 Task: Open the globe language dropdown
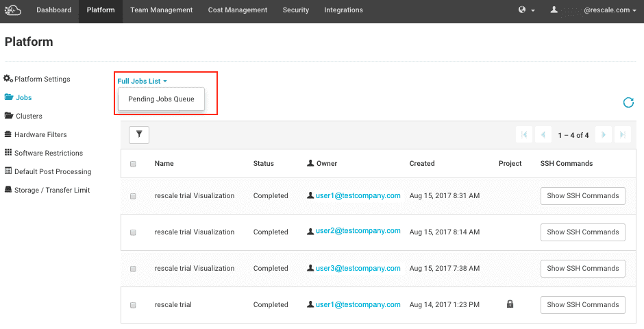(x=526, y=10)
